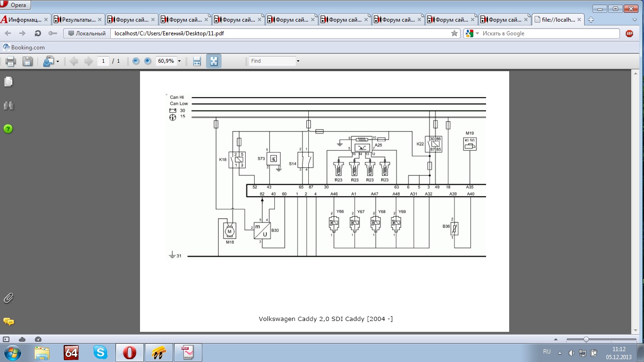Image resolution: width=644 pixels, height=362 pixels.
Task: Adjust the page zoom slider handle
Action: pyautogui.click(x=586, y=339)
